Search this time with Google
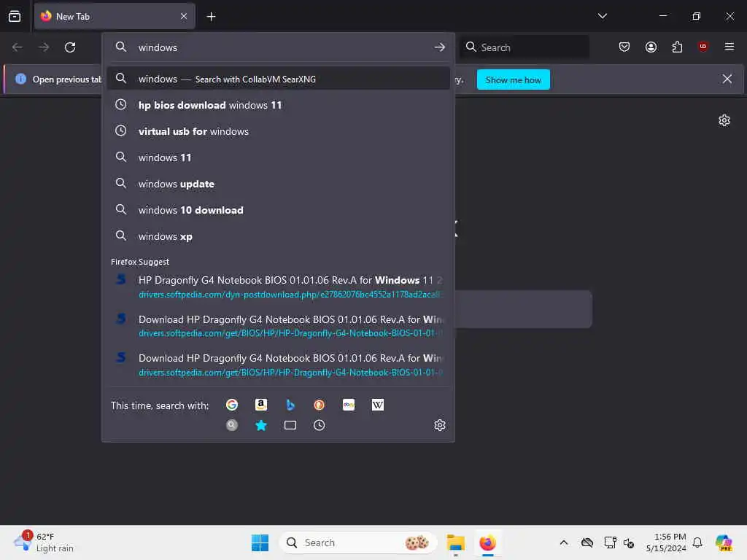747x560 pixels. point(232,405)
